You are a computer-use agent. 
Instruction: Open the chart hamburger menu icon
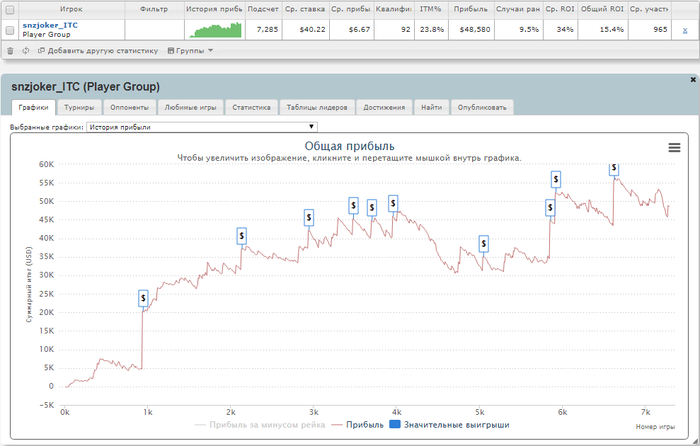tap(674, 147)
